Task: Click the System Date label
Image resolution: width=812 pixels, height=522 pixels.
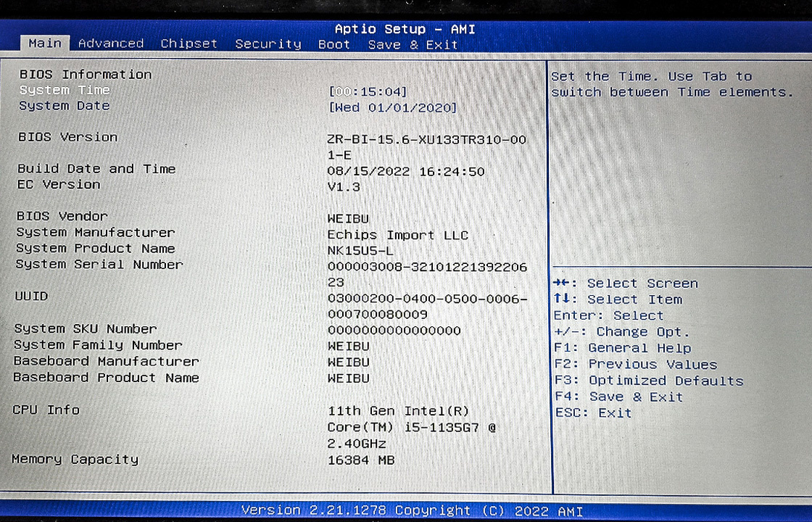Action: 65,106
